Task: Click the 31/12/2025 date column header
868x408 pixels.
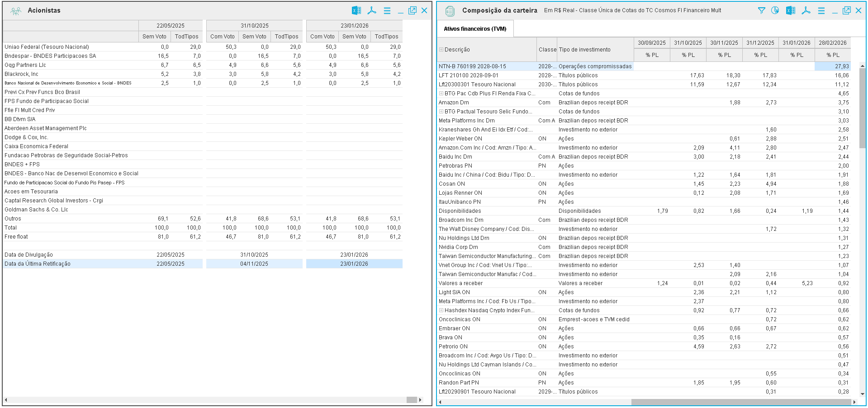Action: coord(760,43)
